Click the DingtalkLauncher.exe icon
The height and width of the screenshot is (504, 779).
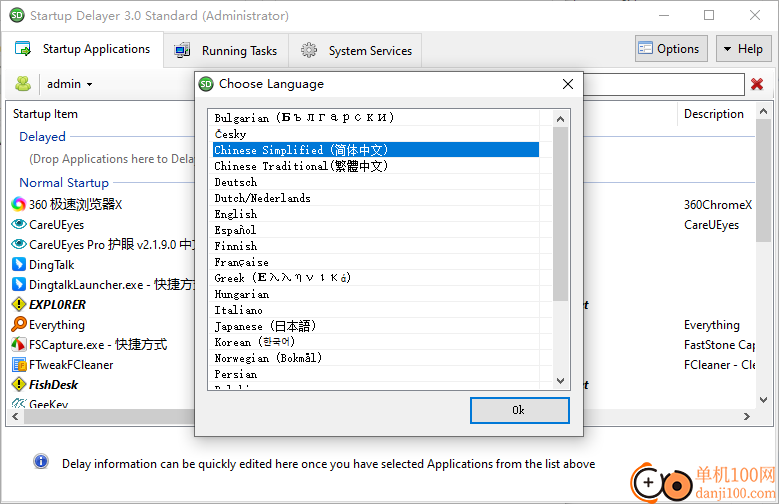[x=18, y=284]
